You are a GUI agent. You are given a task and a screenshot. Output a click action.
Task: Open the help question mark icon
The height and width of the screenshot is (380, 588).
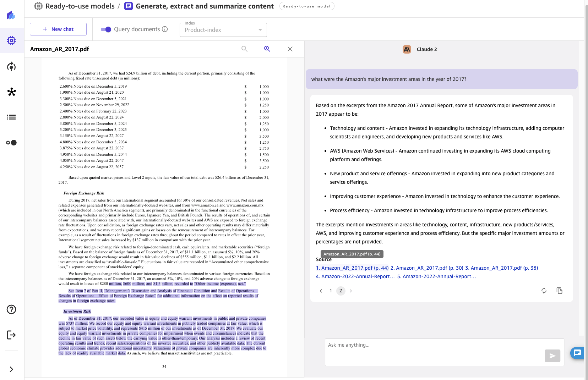[x=11, y=309]
